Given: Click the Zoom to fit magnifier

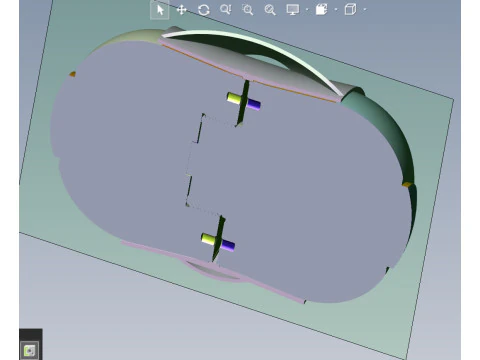Looking at the screenshot, I should tap(270, 10).
